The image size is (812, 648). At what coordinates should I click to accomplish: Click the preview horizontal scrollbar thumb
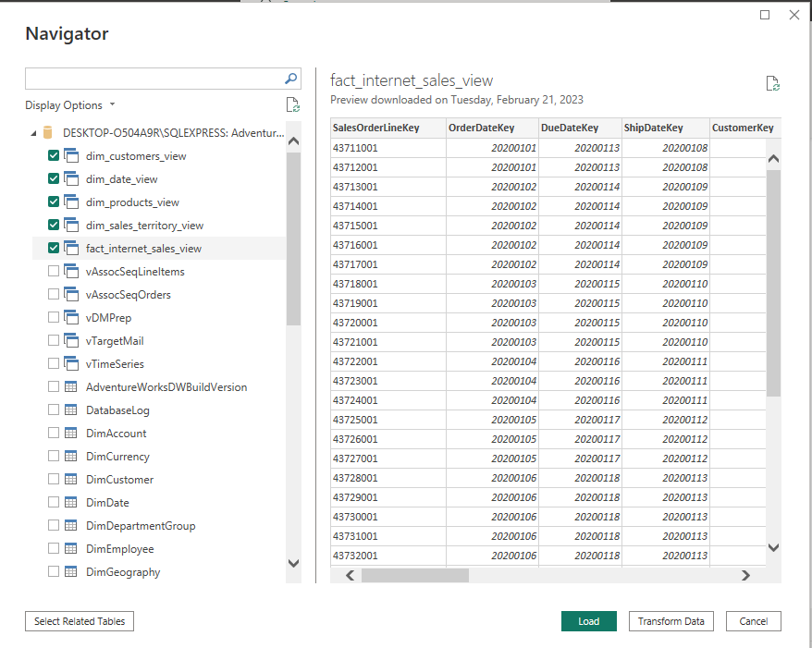tap(415, 576)
